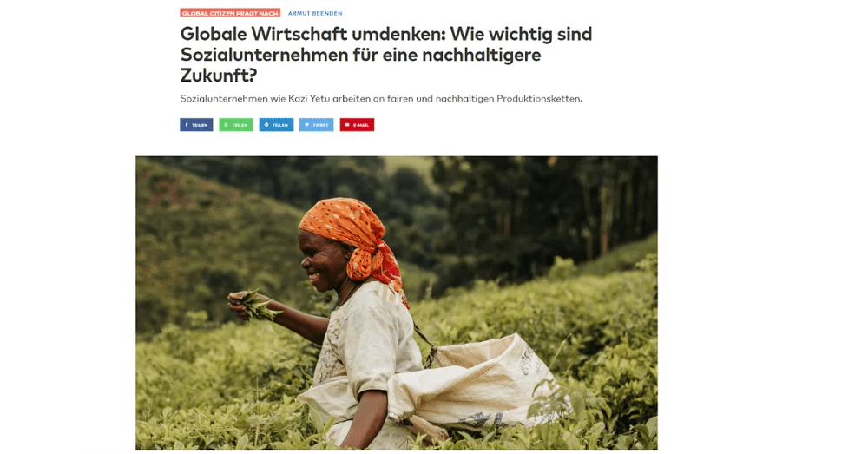Click the WhatsApp icon on green button

pos(226,125)
